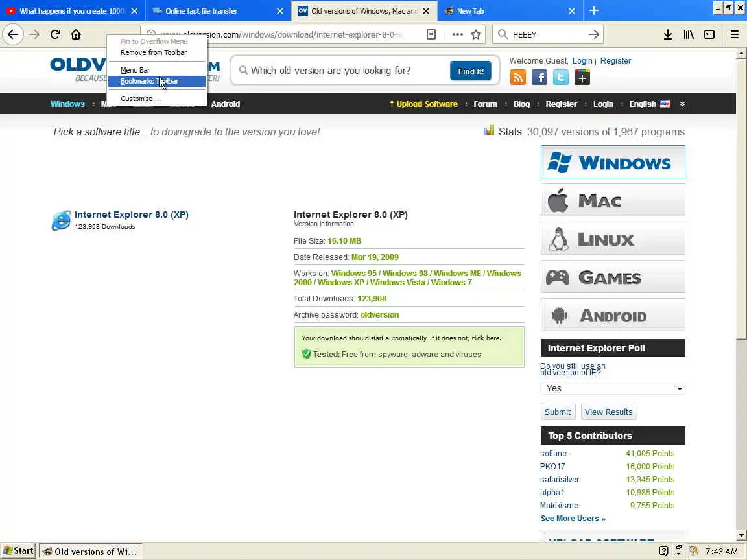Toggle Bookmarks Toolbar in context menu
This screenshot has height=560, width=747.
pos(157,82)
